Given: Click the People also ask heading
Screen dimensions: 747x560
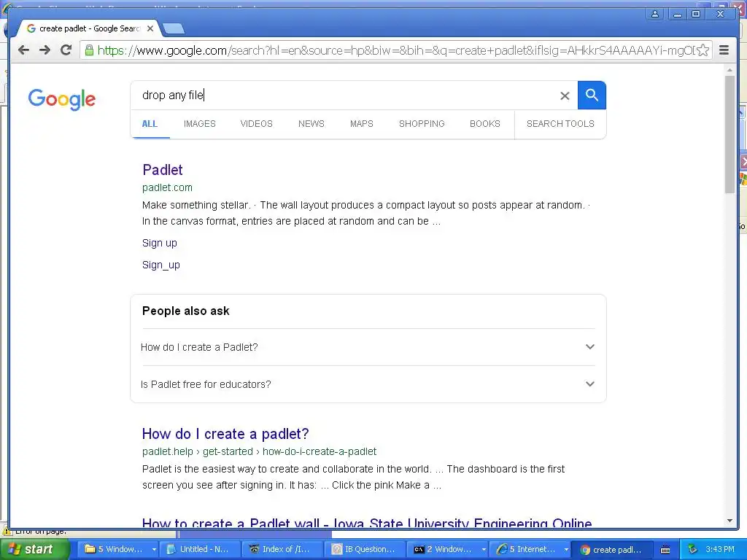Looking at the screenshot, I should point(186,311).
